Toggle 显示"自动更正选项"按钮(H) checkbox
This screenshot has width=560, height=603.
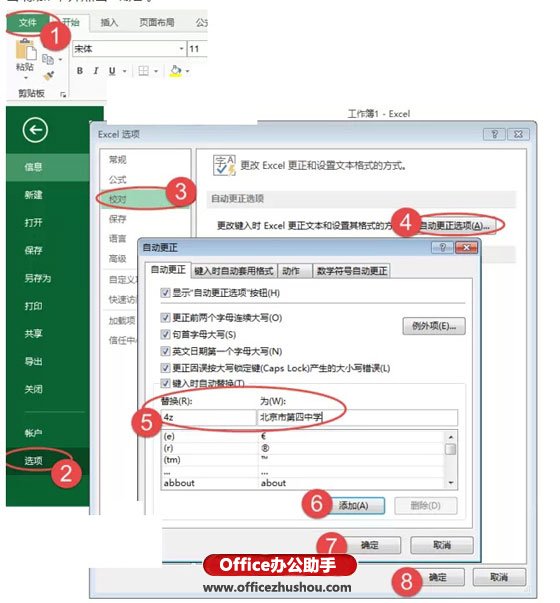pos(165,293)
